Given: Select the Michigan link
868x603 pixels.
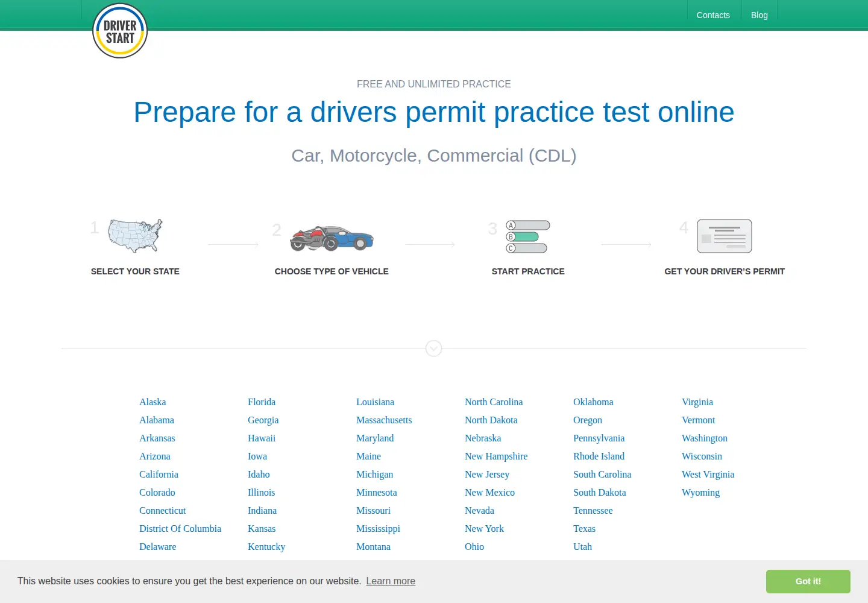Looking at the screenshot, I should (374, 475).
